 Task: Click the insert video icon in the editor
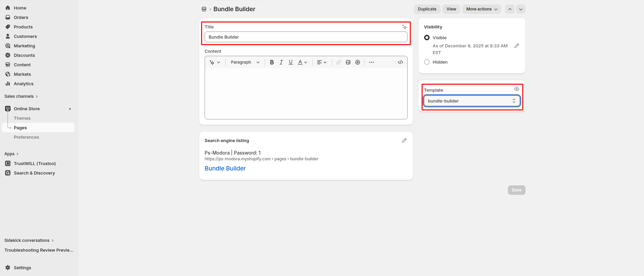pos(358,62)
